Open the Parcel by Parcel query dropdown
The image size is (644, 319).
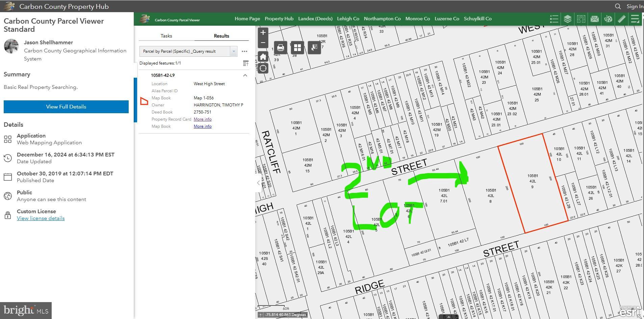click(x=233, y=51)
